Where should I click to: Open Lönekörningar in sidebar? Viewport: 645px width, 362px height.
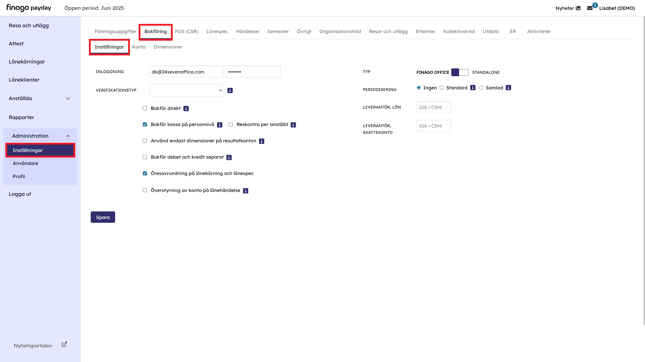tap(27, 62)
